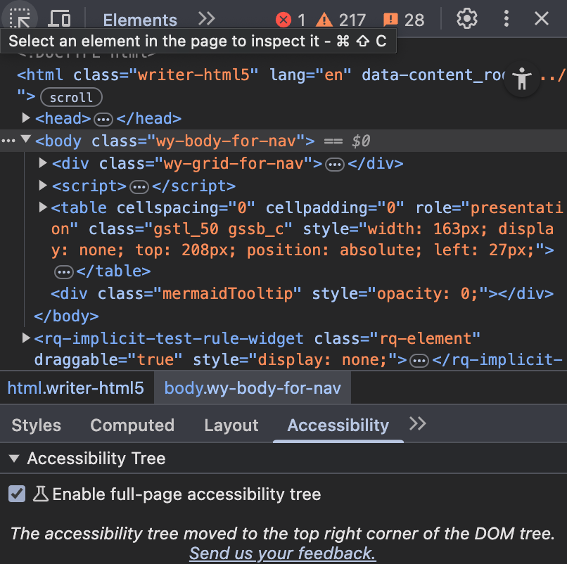Collapse the Accessibility Tree section

(14, 459)
